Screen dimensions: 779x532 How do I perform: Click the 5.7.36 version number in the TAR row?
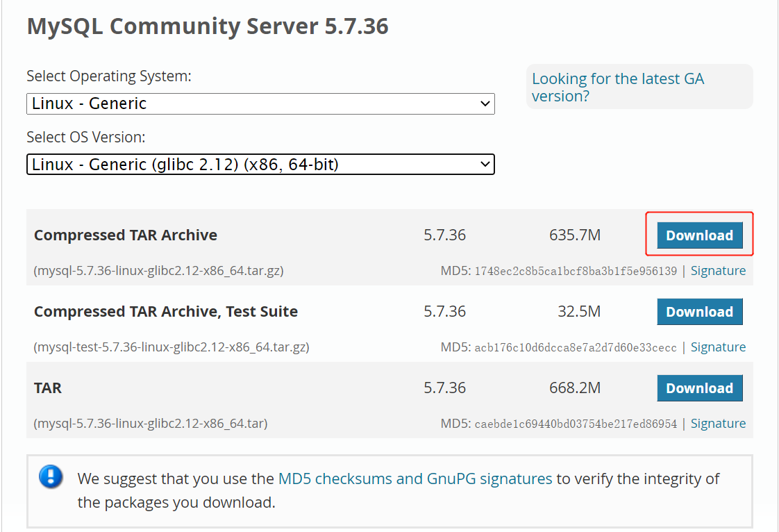coord(445,388)
